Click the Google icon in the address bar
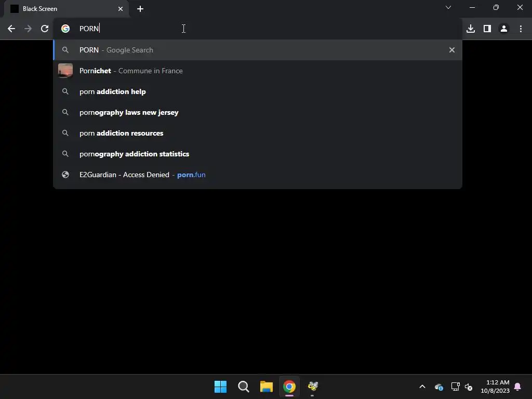Image resolution: width=532 pixels, height=399 pixels. click(65, 29)
